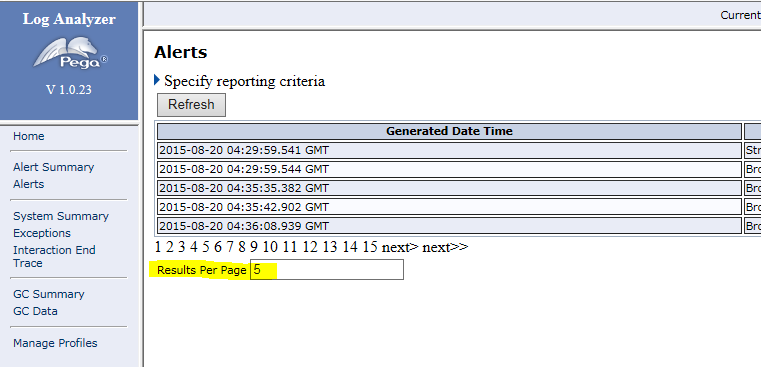The height and width of the screenshot is (367, 761).
Task: Focus the Results Per Page input field
Action: (x=327, y=269)
